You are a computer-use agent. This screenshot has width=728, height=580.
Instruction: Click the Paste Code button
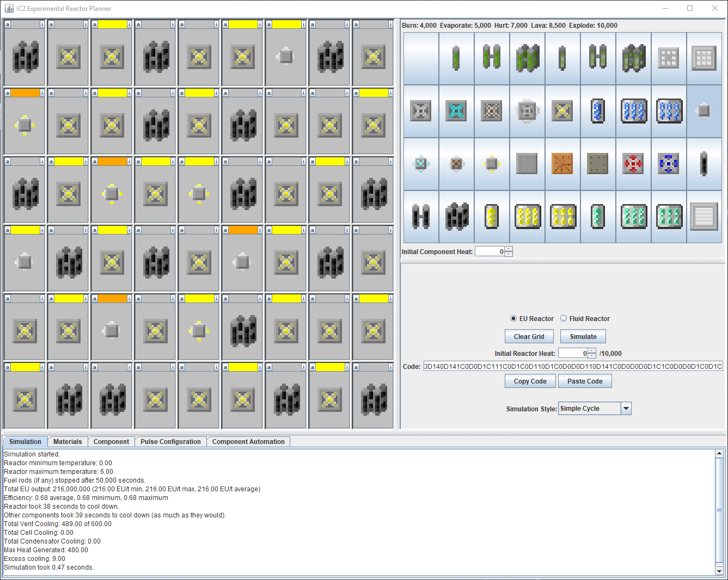585,381
